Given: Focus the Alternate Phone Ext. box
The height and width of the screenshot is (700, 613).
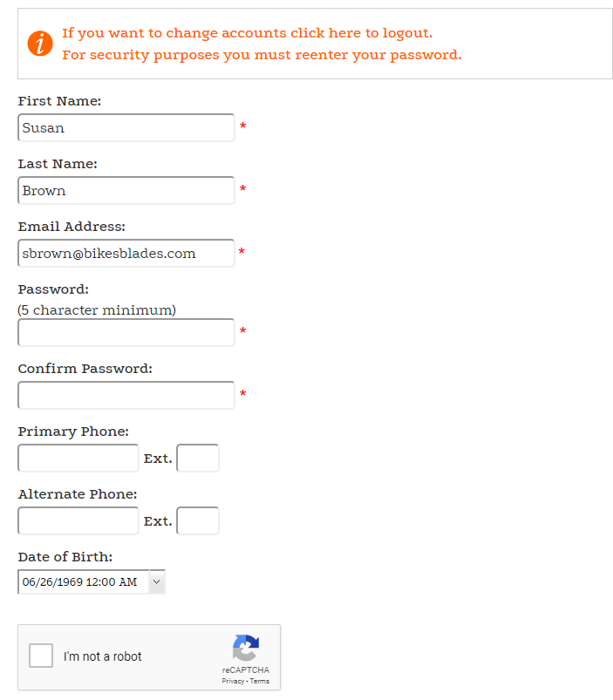Looking at the screenshot, I should pyautogui.click(x=198, y=520).
